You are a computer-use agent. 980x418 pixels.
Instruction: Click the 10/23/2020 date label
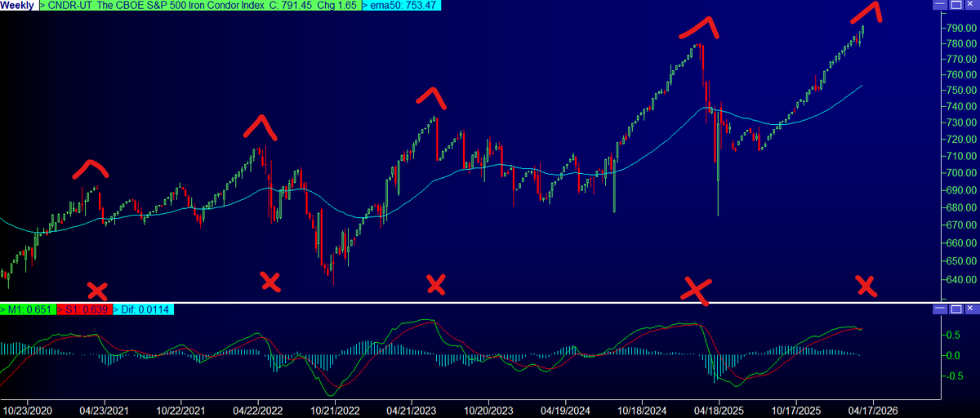coord(26,410)
